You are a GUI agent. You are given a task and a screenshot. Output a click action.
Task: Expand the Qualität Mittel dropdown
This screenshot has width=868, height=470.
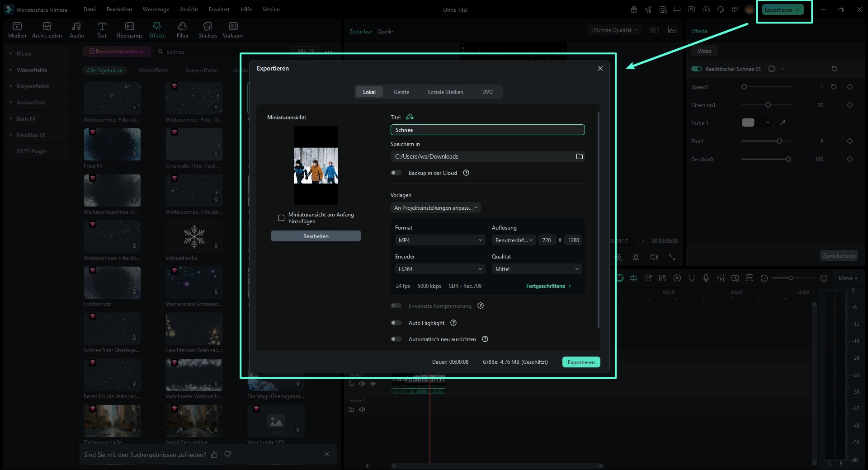536,269
